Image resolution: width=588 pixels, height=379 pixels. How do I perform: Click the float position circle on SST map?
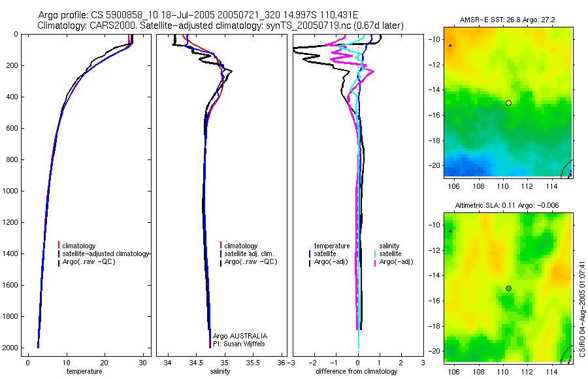(x=508, y=103)
